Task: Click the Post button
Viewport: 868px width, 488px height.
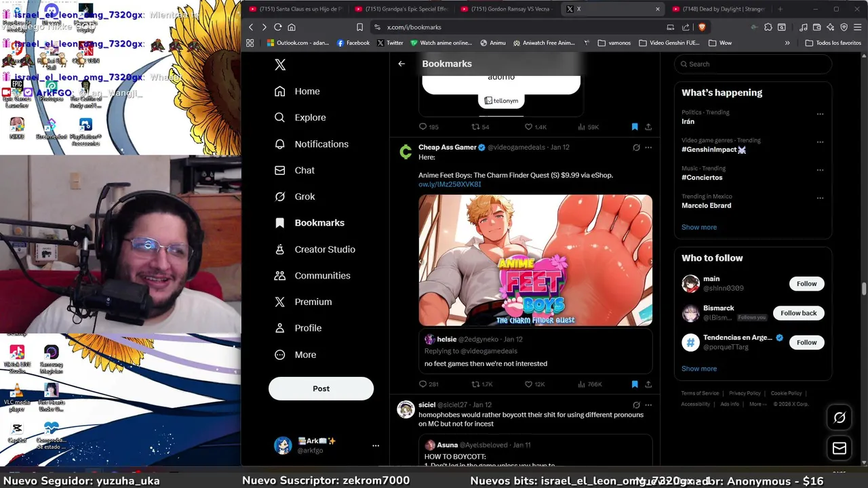Action: click(321, 388)
